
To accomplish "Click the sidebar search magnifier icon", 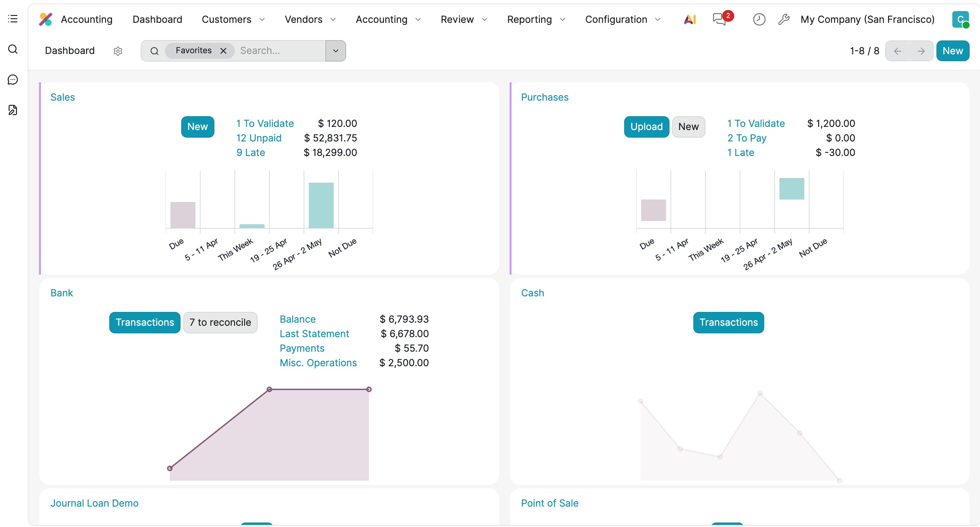I will 13,49.
